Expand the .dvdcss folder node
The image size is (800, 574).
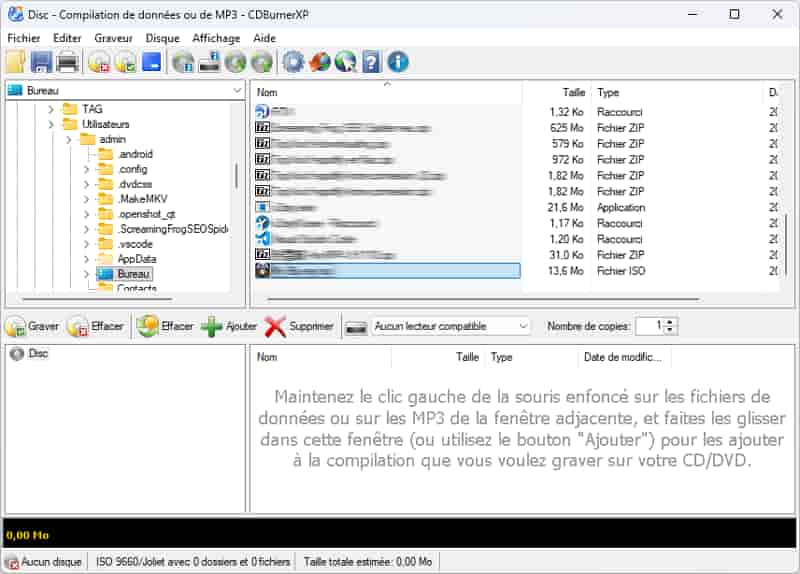pyautogui.click(x=86, y=184)
